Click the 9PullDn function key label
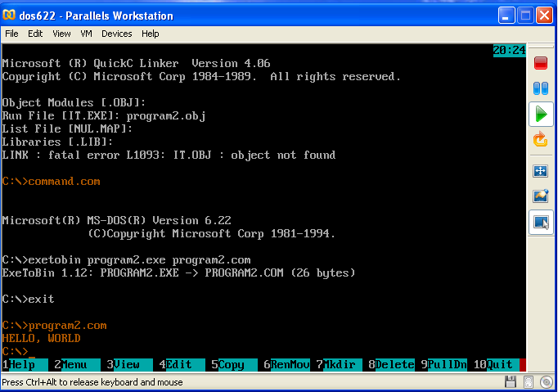The width and height of the screenshot is (558, 392). (443, 365)
